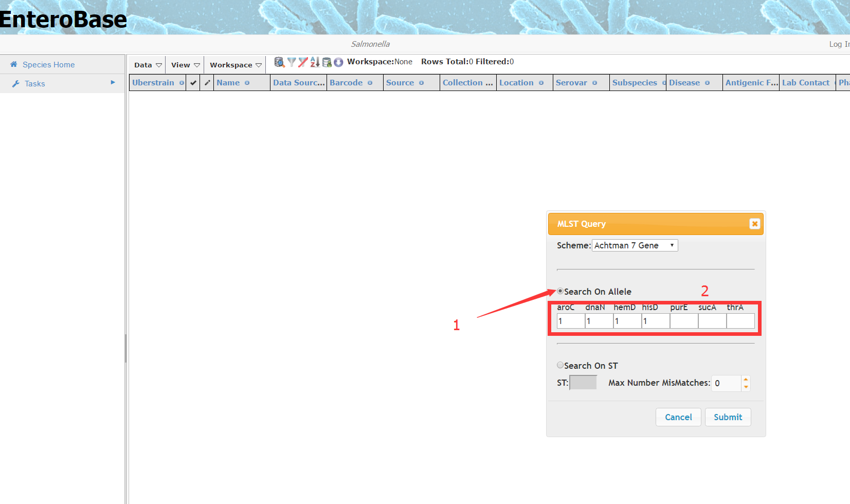The image size is (850, 504).
Task: Sort by the Antigenic F... column header
Action: point(751,83)
